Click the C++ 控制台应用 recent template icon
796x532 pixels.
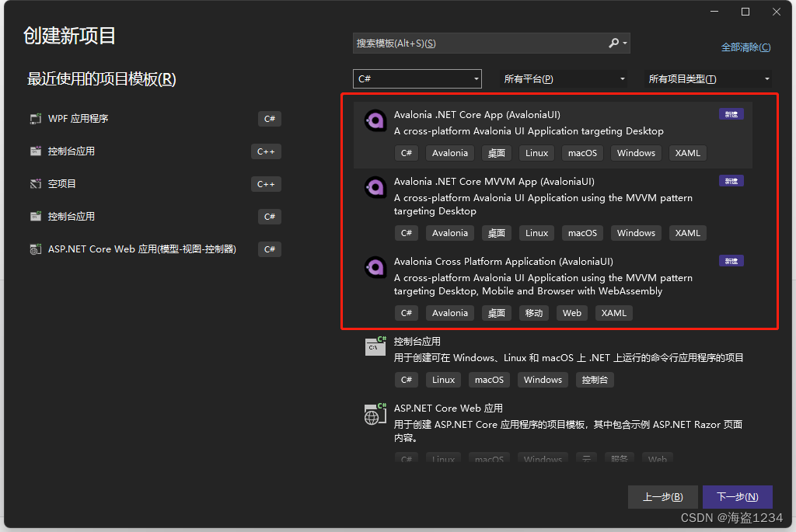pos(36,151)
